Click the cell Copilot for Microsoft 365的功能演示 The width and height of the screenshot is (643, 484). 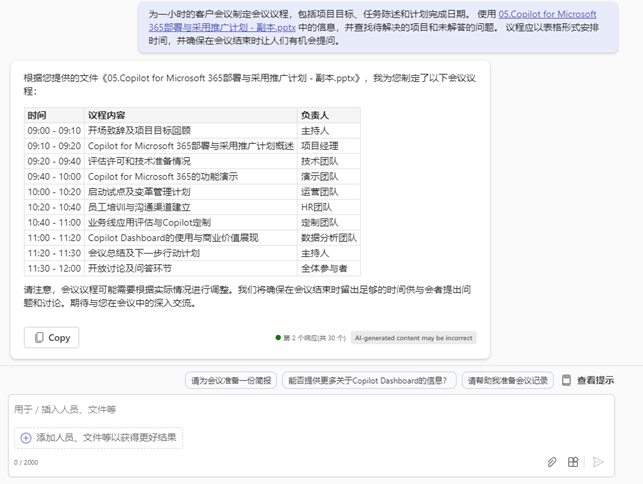191,176
